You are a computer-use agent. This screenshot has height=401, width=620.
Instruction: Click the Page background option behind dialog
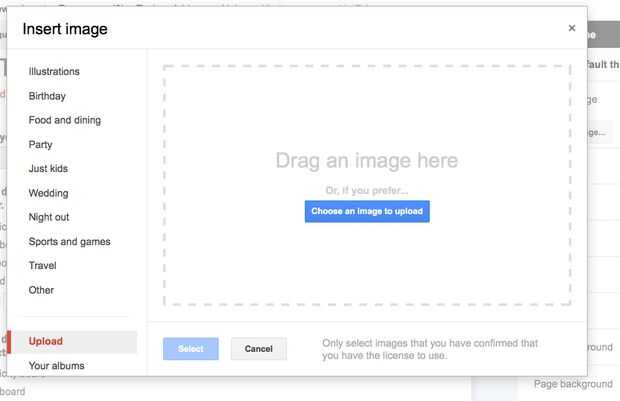pos(573,384)
